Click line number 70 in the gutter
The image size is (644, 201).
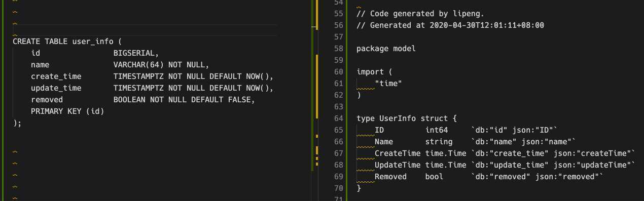339,188
